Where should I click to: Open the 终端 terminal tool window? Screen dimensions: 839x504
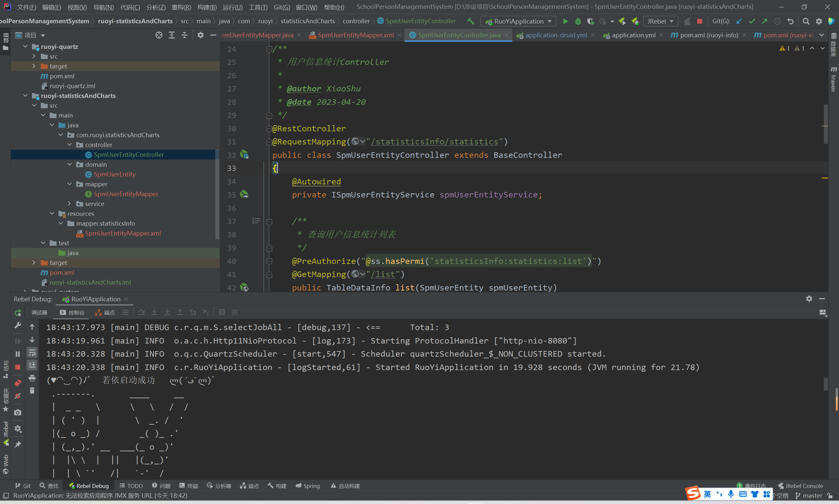188,486
